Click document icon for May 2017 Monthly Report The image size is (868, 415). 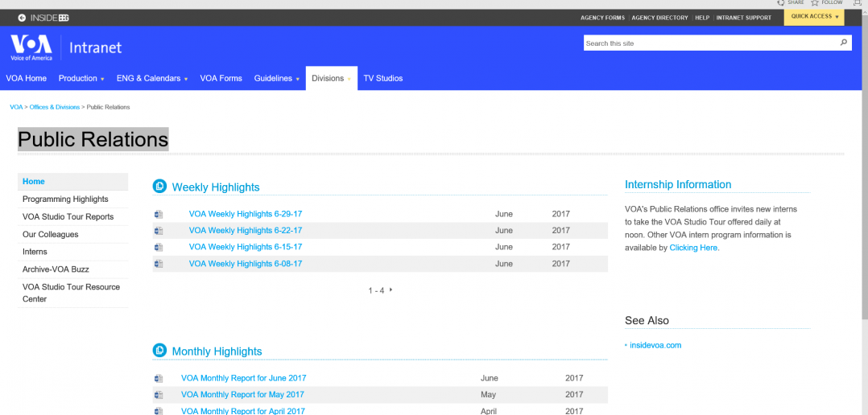[159, 395]
